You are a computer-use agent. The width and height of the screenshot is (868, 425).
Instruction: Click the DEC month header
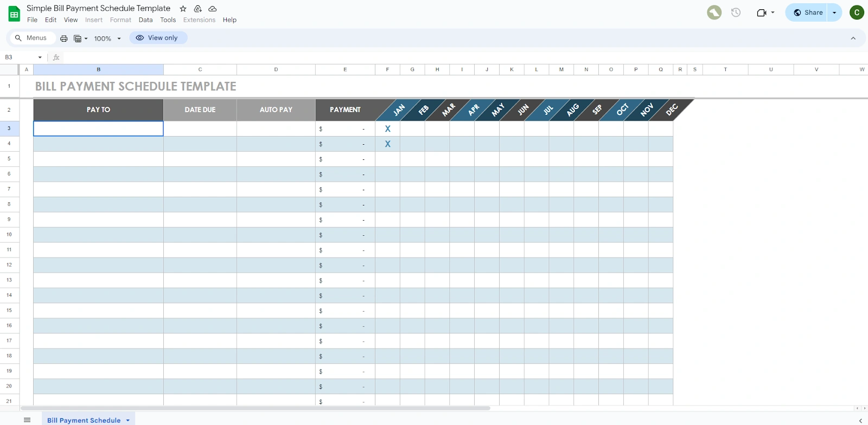click(x=672, y=110)
